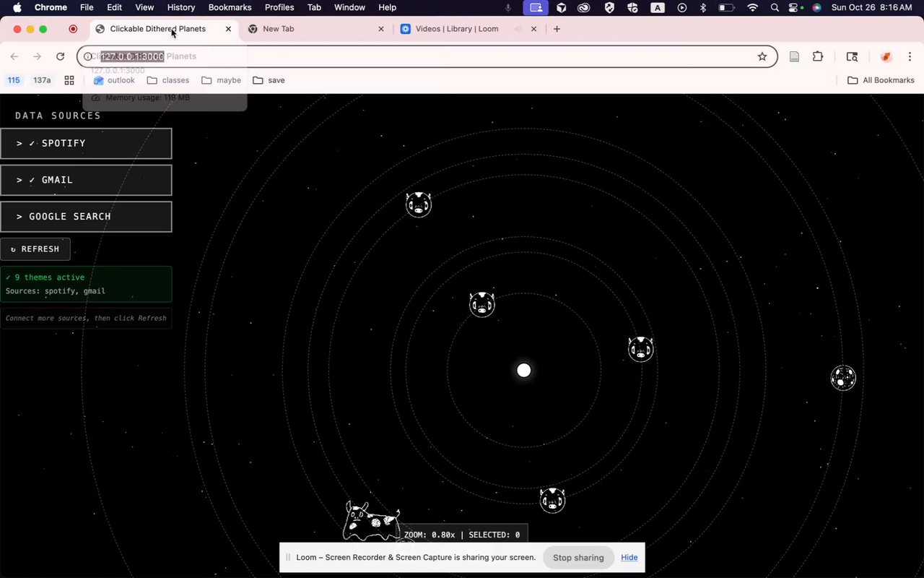Switch to the Videos Library Loom tab
The height and width of the screenshot is (578, 924).
pyautogui.click(x=457, y=29)
